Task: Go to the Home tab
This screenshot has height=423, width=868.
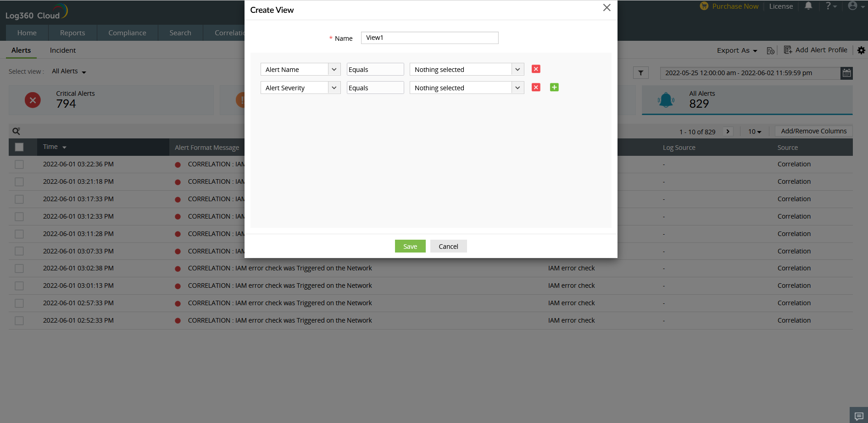Action: point(27,33)
